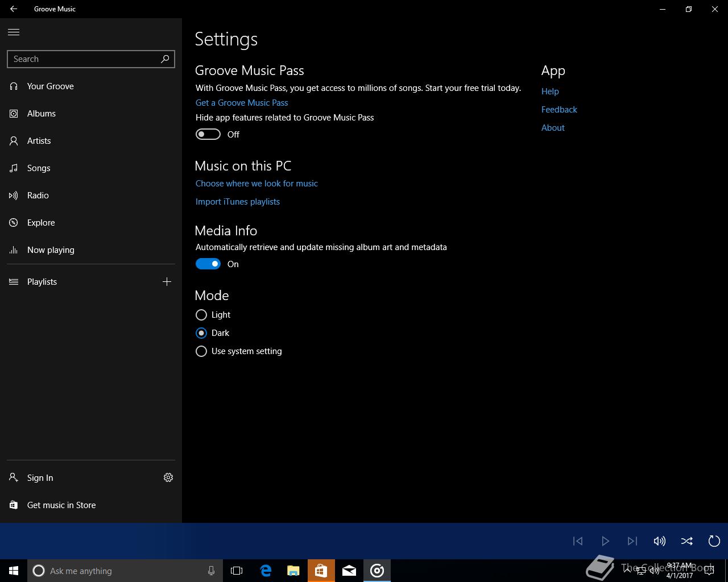Open Feedback link under App
Image resolution: width=728 pixels, height=582 pixels.
tap(559, 110)
